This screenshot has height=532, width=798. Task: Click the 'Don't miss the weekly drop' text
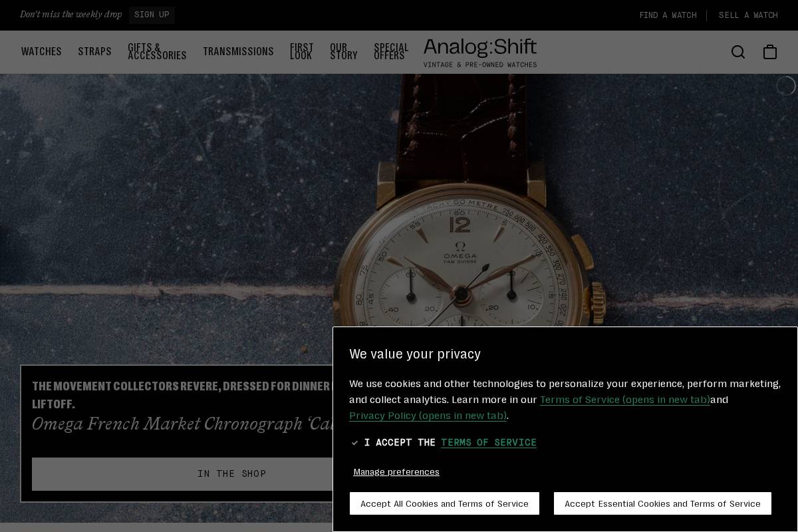coord(70,15)
